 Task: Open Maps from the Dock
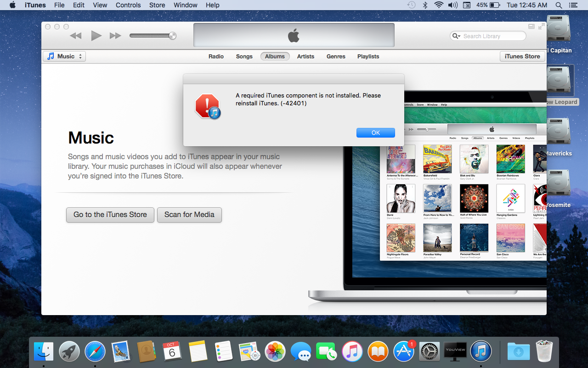[x=249, y=352]
